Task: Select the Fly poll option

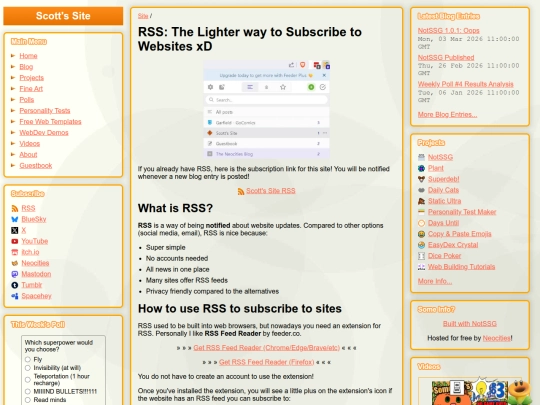Action: coord(28,360)
